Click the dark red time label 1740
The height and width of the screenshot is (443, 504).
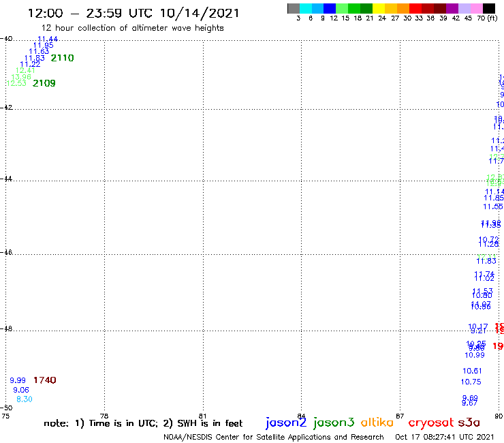tap(45, 380)
